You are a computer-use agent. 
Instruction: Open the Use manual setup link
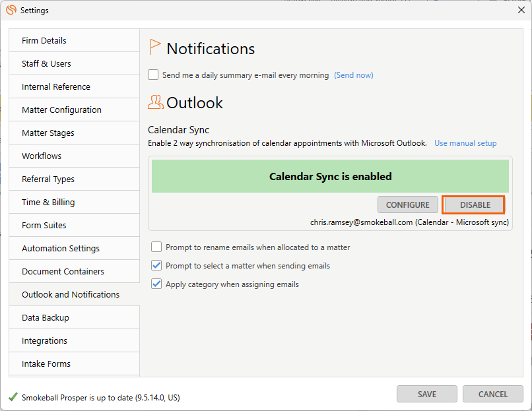click(x=465, y=143)
